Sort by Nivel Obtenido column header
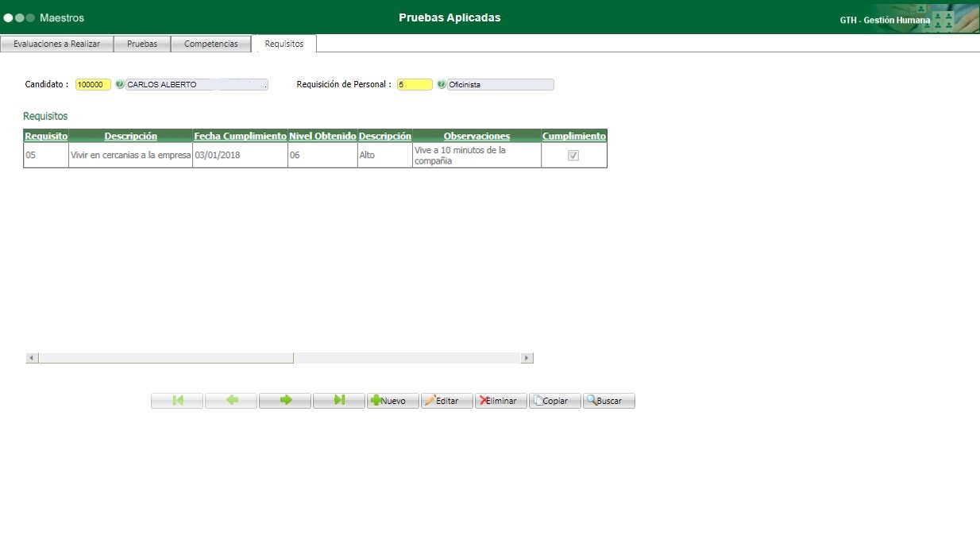The height and width of the screenshot is (554, 980). [322, 136]
